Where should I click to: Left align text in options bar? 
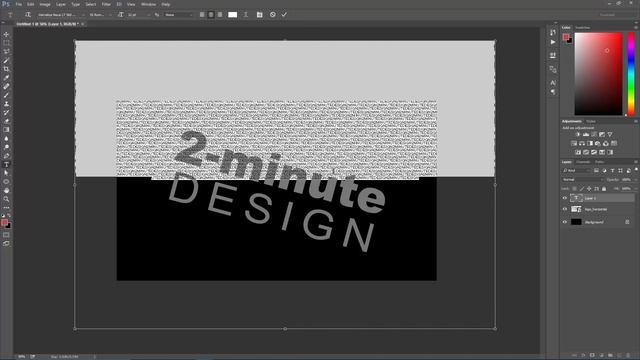tap(202, 15)
